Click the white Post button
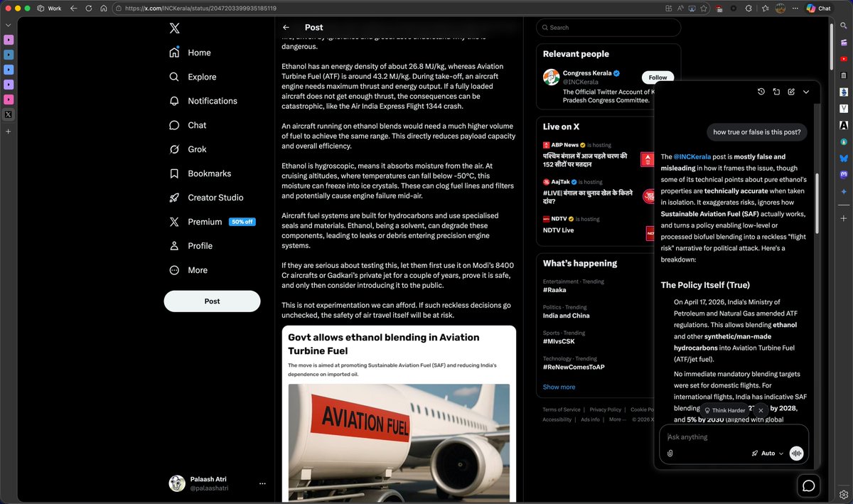The image size is (853, 504). (x=212, y=301)
